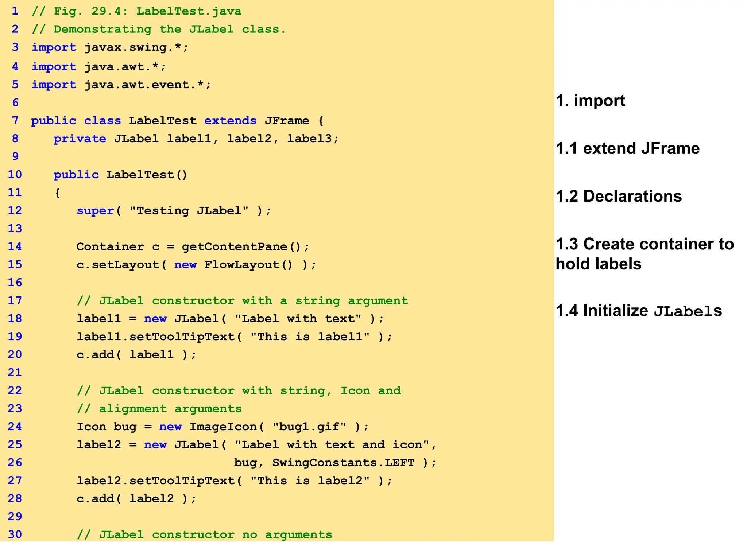Image resolution: width=747 pixels, height=560 pixels.
Task: Click 'Icon bug = new ImageIcon( "bug1.gif" );'
Action: 223,427
